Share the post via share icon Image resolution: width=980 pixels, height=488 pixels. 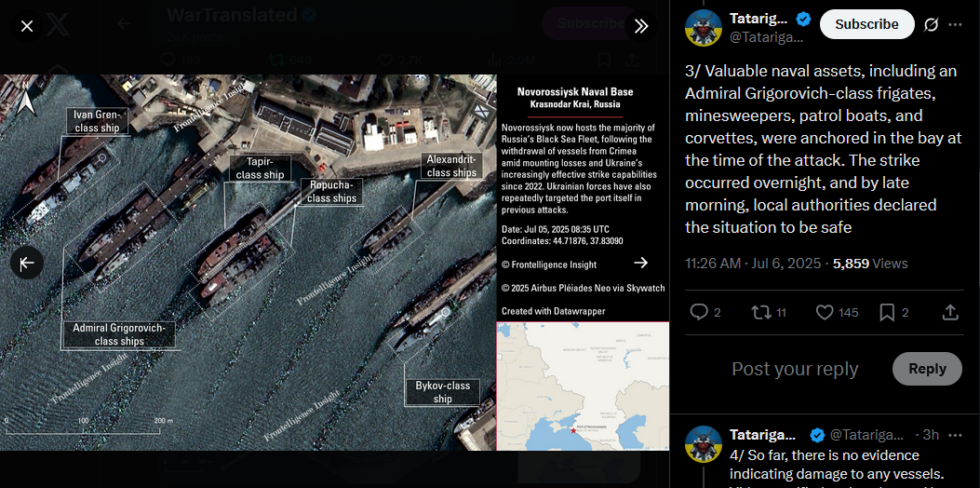(x=950, y=312)
